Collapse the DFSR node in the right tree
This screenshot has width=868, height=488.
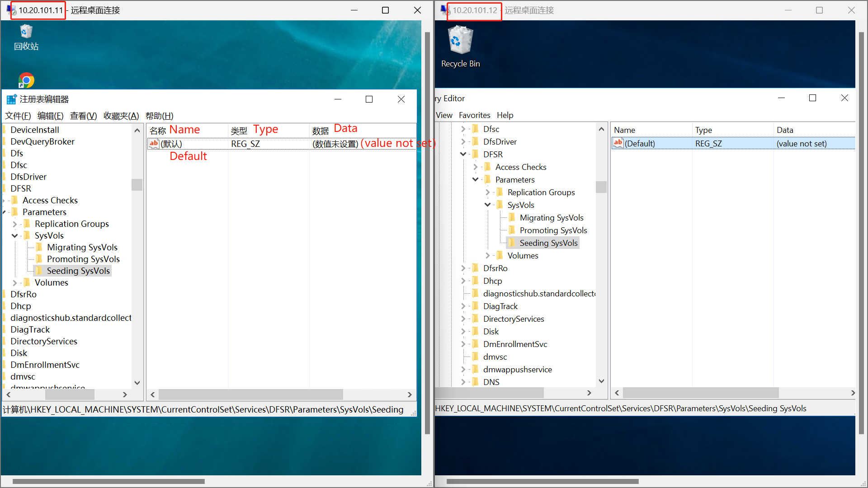click(x=463, y=155)
